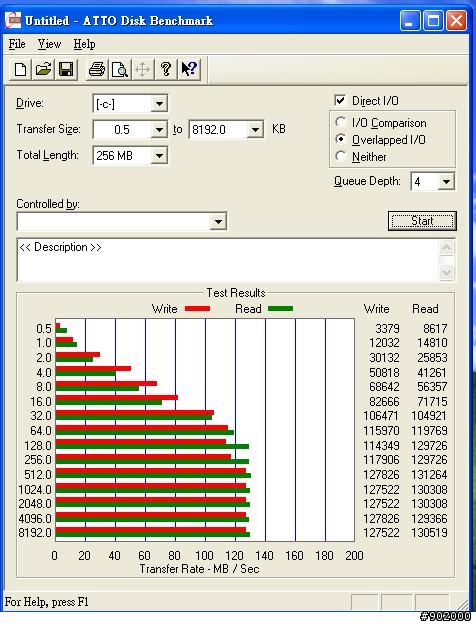Click the read value 130519
The width and height of the screenshot is (476, 624).
pos(429,532)
